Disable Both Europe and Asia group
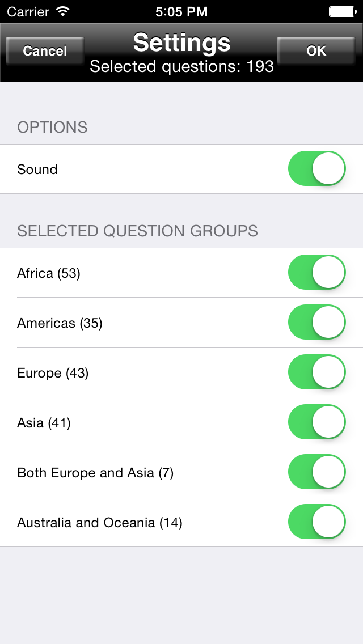This screenshot has width=363, height=644. (x=316, y=472)
